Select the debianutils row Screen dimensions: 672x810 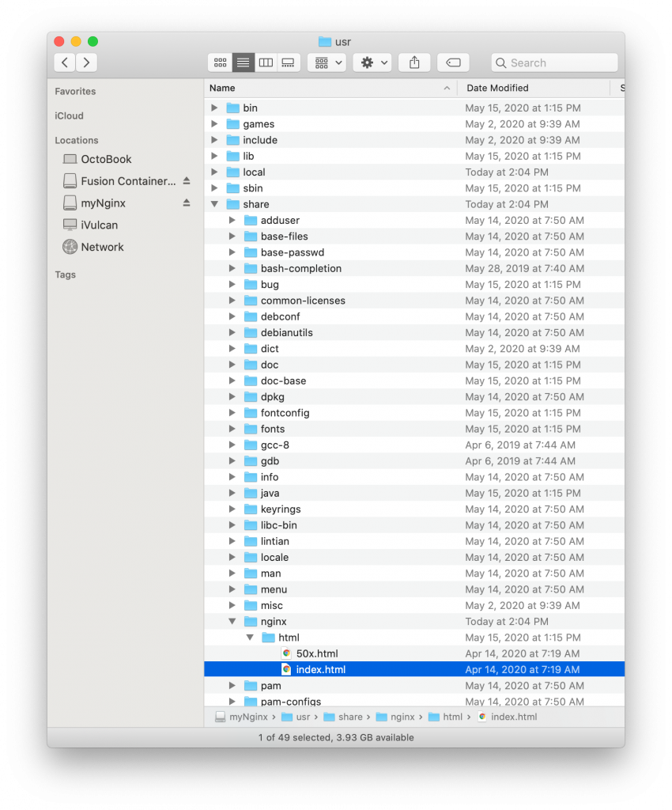click(x=414, y=332)
